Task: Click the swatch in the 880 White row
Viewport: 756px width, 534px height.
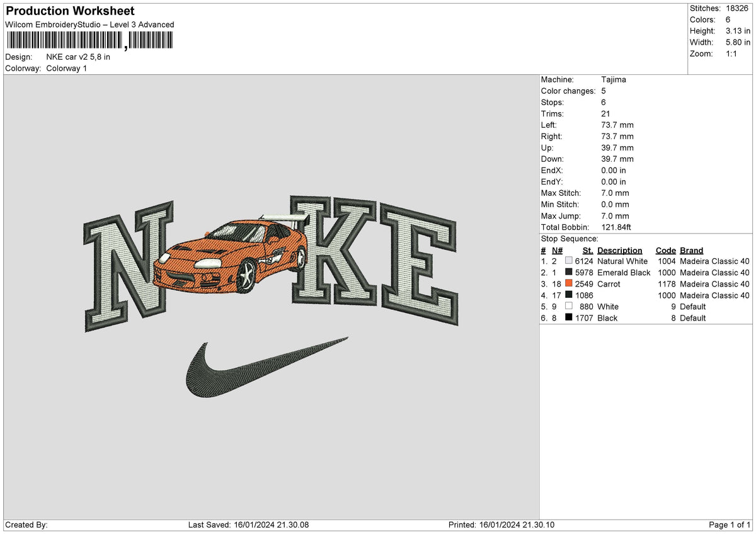Action: point(569,307)
